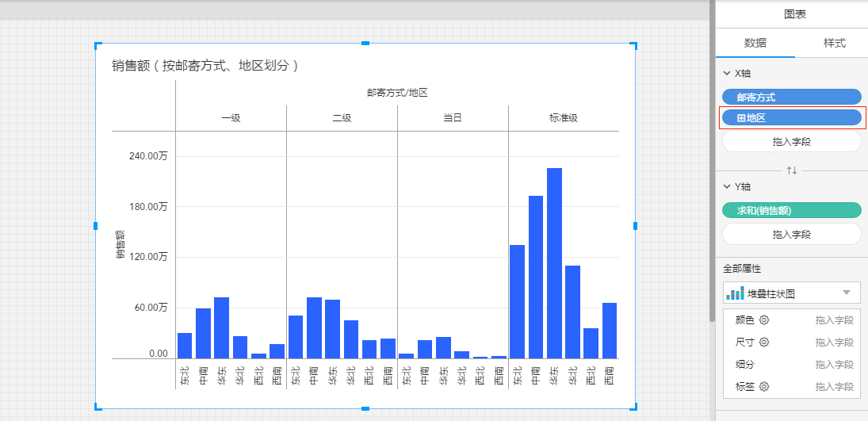The height and width of the screenshot is (421, 868).
Task: Click the chart title 销售额（按邮寄方式、地区划分）
Action: (206, 66)
